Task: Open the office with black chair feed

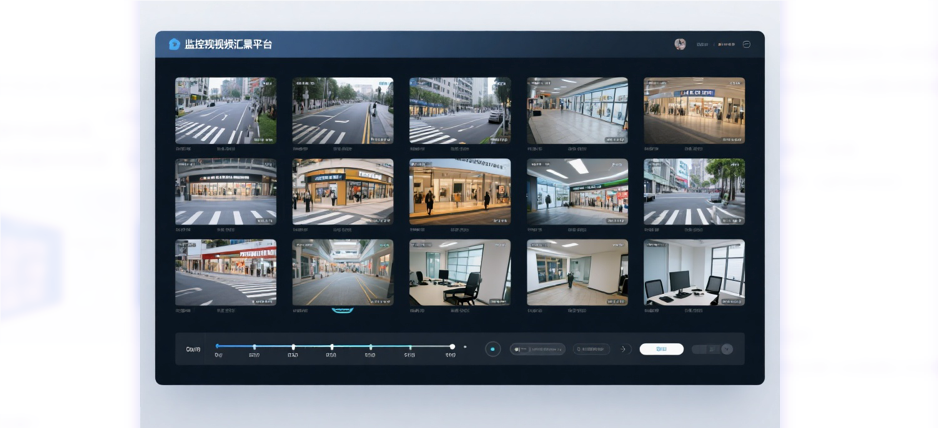Action: click(459, 271)
